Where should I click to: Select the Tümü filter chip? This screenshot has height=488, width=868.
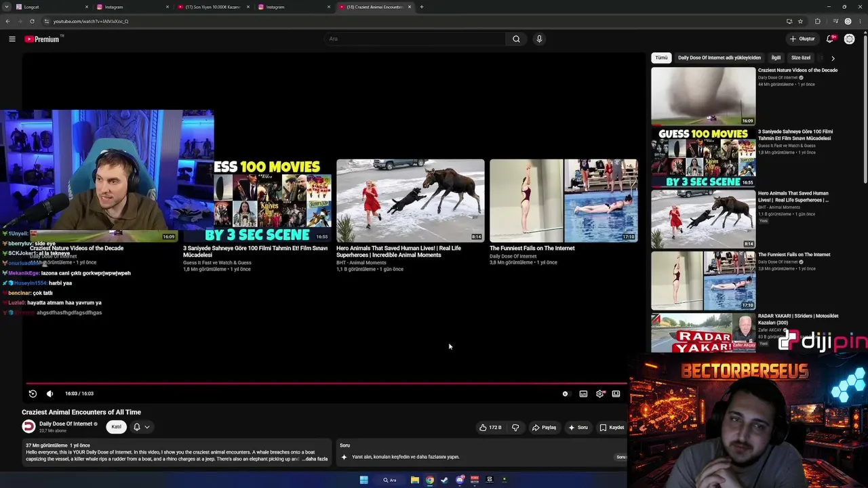[x=661, y=58]
